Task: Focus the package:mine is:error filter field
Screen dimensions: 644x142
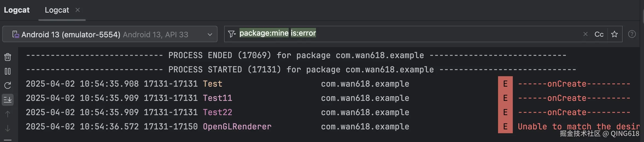Action: pos(437,33)
